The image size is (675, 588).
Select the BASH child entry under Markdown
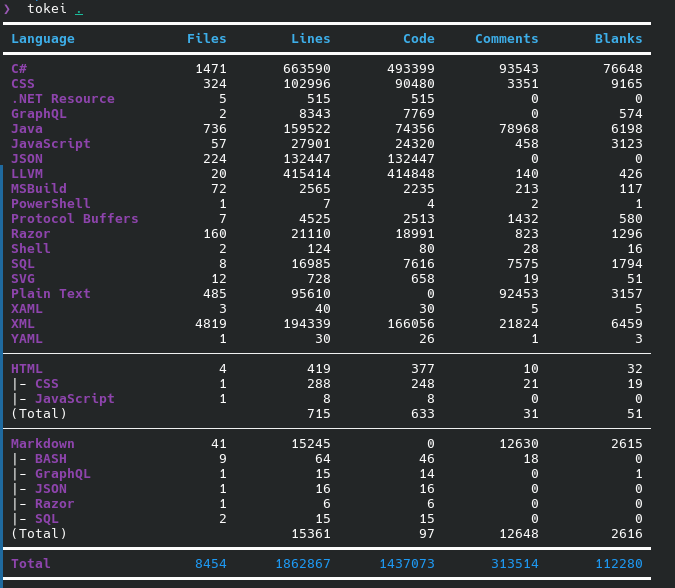pos(51,459)
